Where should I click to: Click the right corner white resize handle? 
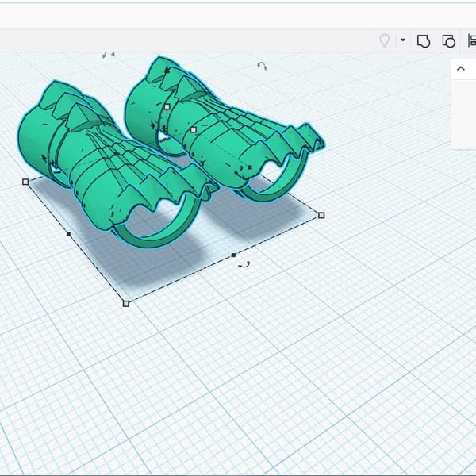[x=321, y=215]
